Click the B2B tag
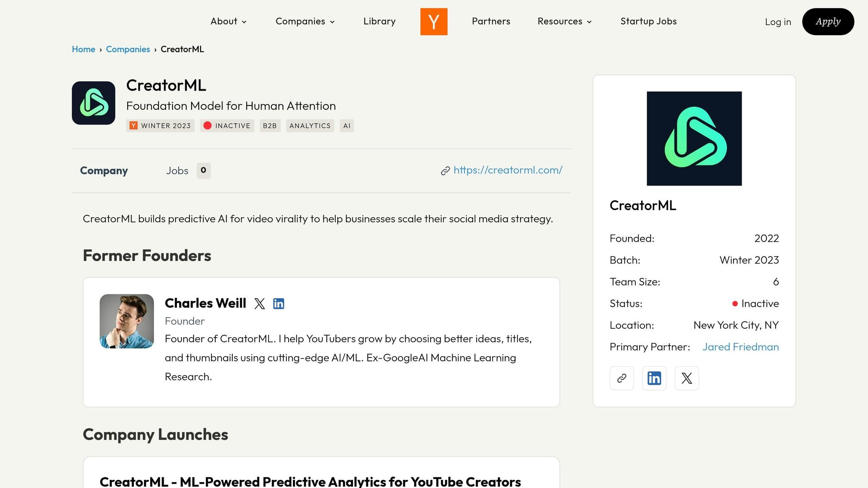Image resolution: width=868 pixels, height=488 pixels. (x=270, y=126)
